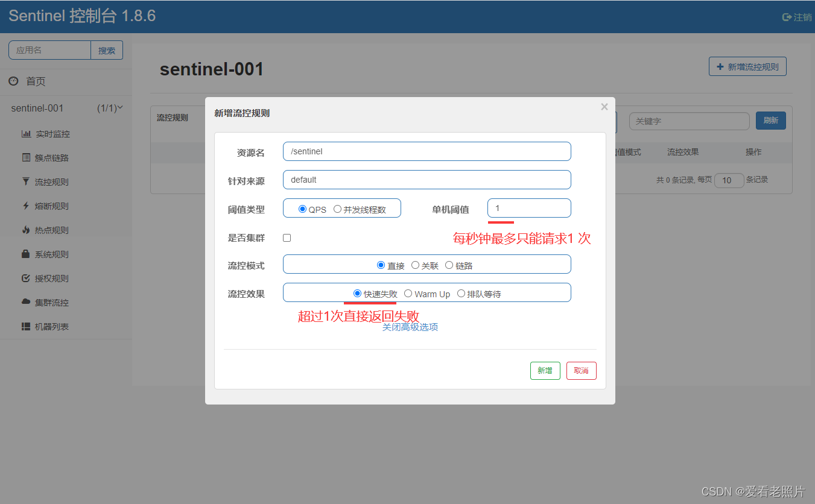The image size is (815, 504).
Task: Click the 关闭高级选项 link
Action: (x=410, y=327)
